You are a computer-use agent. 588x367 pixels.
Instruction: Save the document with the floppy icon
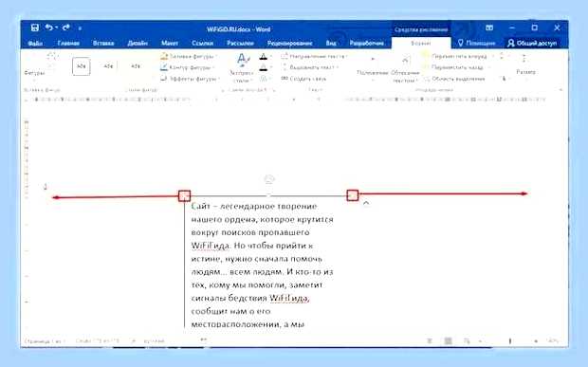click(35, 28)
